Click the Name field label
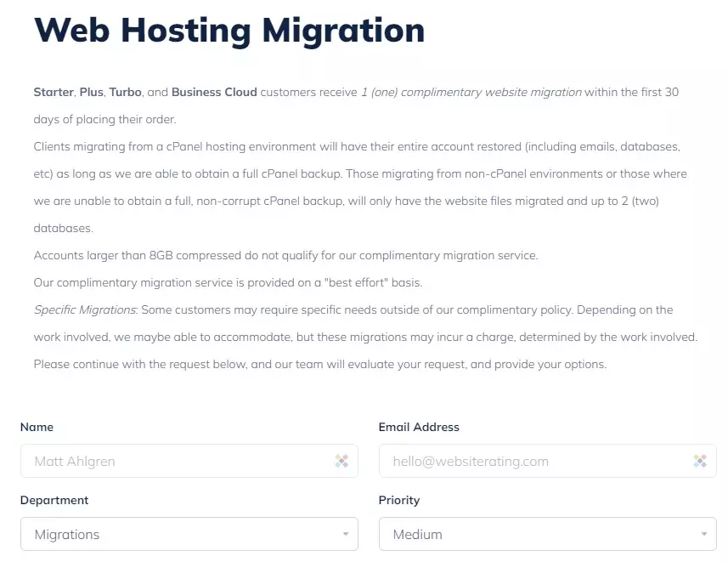Image resolution: width=728 pixels, height=562 pixels. [37, 427]
